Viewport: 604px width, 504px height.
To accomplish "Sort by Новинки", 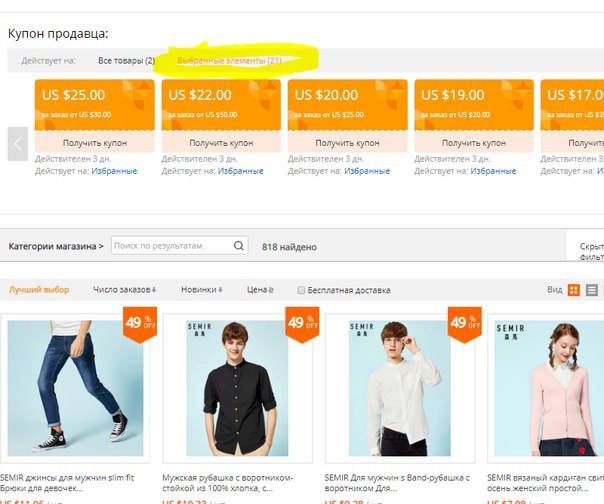I will click(202, 290).
